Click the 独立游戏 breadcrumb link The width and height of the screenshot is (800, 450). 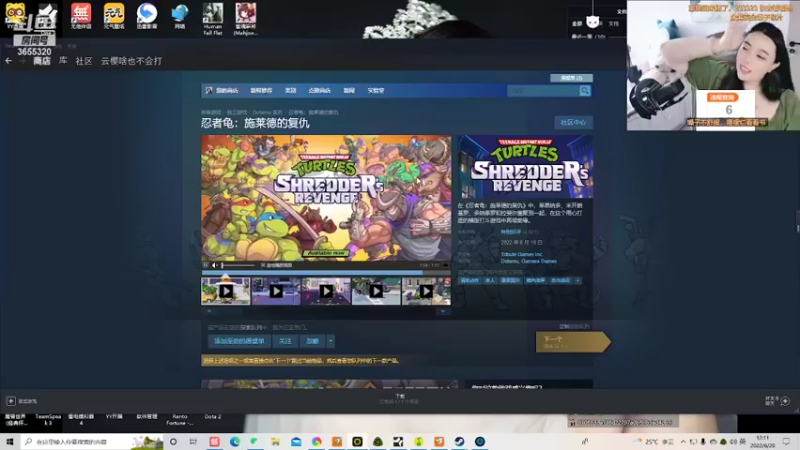click(236, 112)
